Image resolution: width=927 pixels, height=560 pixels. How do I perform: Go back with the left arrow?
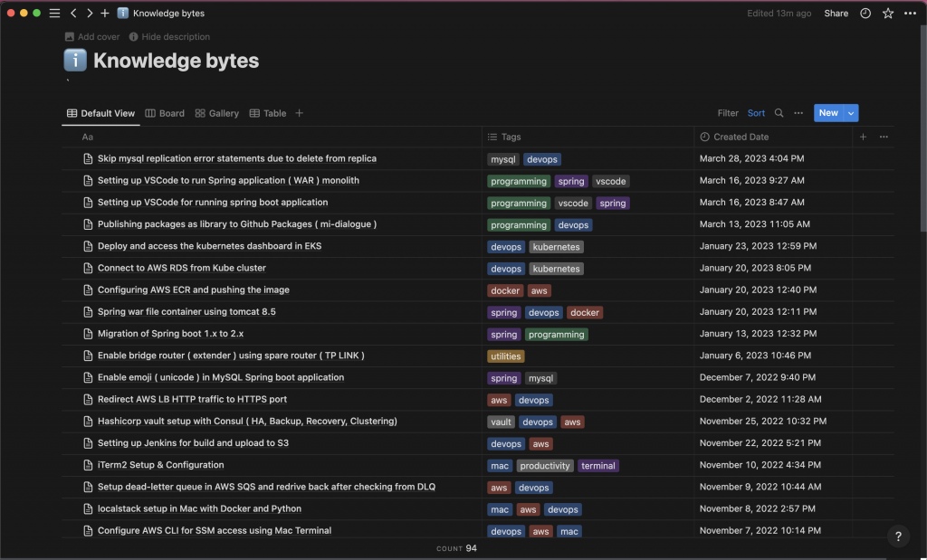coord(73,13)
